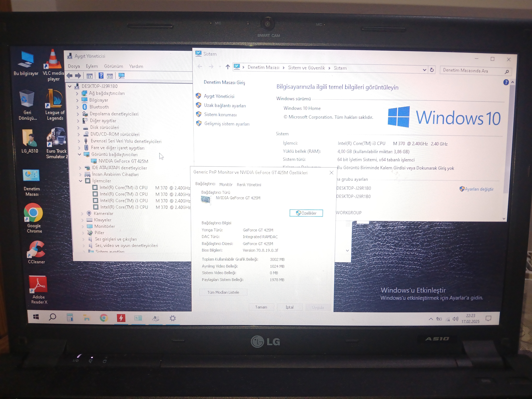Click the Help icon in Aygıt Yöneticisi toolbar

pyautogui.click(x=101, y=76)
